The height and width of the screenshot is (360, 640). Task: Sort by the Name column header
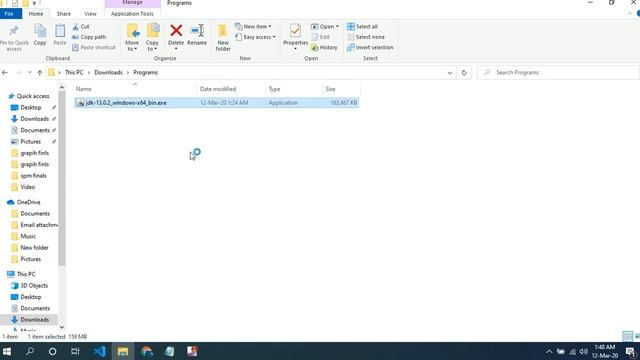pos(135,89)
